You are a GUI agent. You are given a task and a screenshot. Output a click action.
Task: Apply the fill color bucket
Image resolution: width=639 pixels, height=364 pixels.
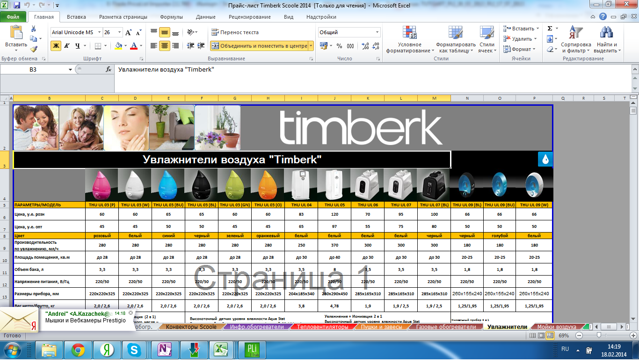[x=118, y=46]
